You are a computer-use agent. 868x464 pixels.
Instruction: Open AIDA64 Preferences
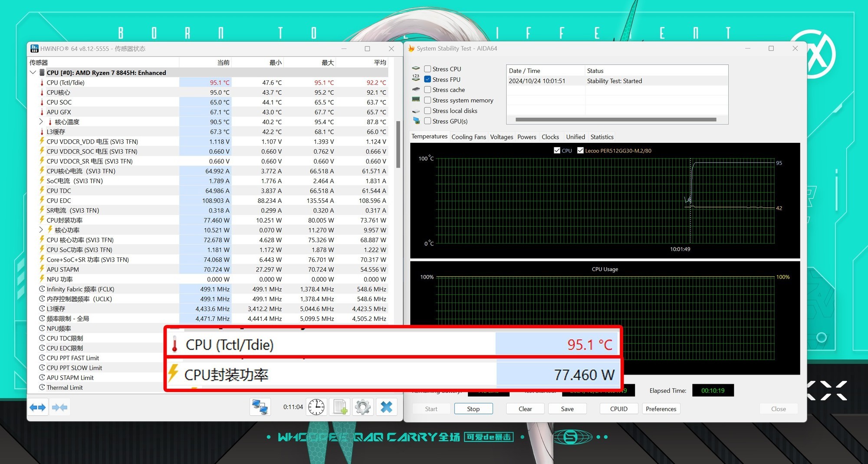[661, 409]
